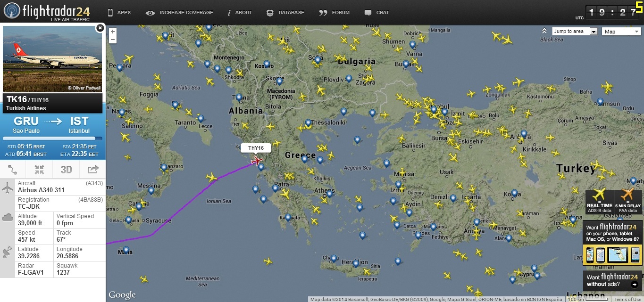
Task: Open the mobile apps advertisement
Action: pyautogui.click(x=612, y=243)
